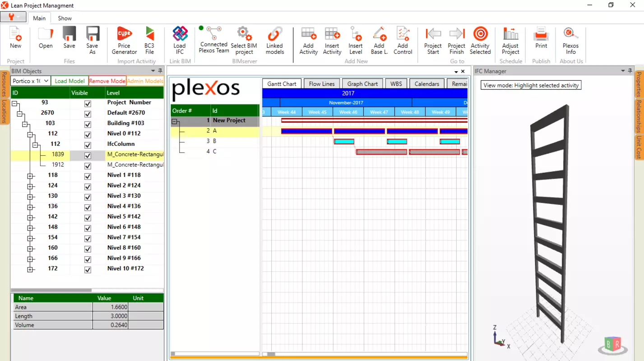
Task: Toggle visibility of Nivel 0 #112
Action: tap(88, 135)
